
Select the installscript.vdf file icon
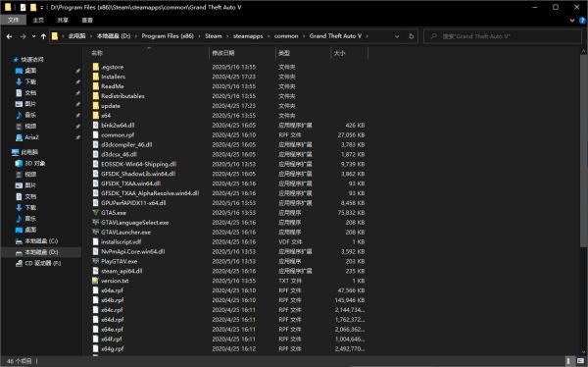pos(96,242)
